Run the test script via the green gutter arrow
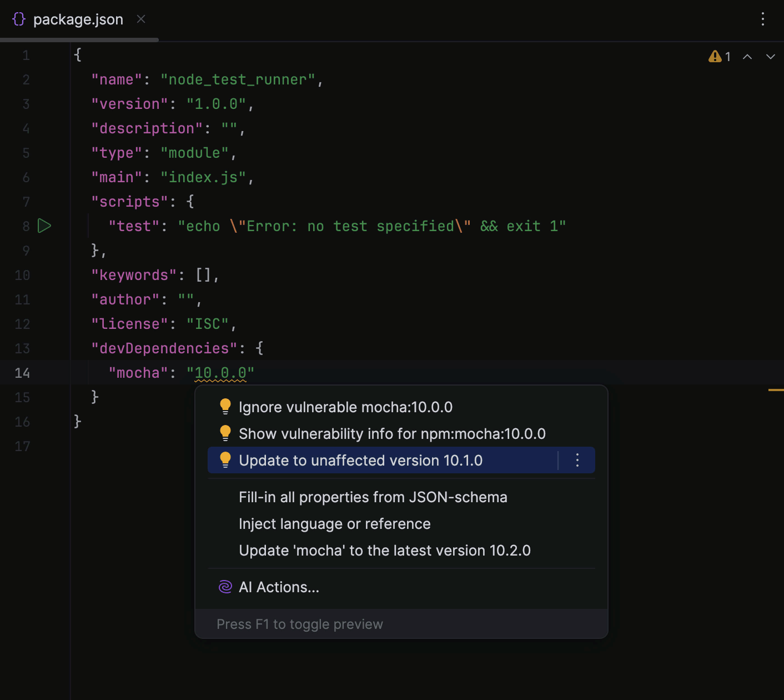Screen dimensions: 784x700 [x=44, y=226]
